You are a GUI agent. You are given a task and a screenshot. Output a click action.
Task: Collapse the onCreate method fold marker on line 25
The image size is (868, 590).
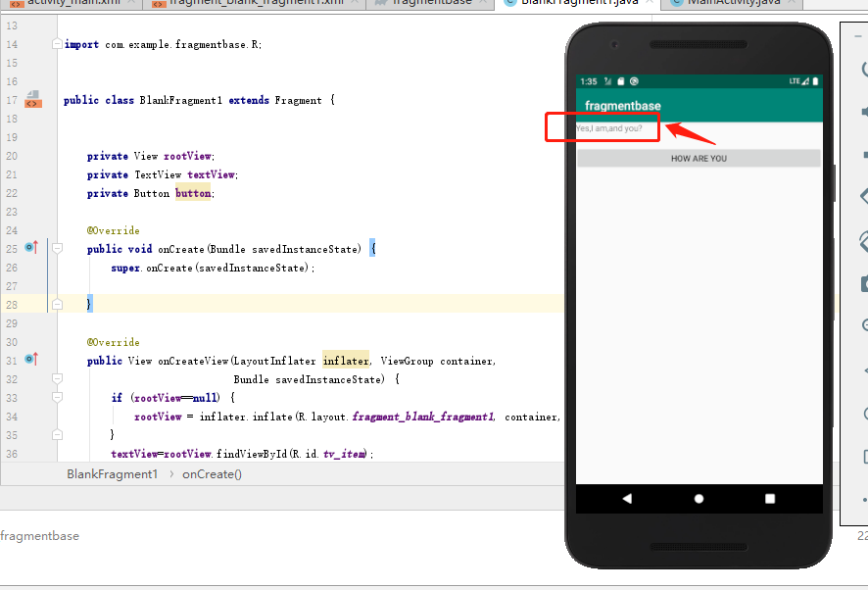pyautogui.click(x=57, y=248)
